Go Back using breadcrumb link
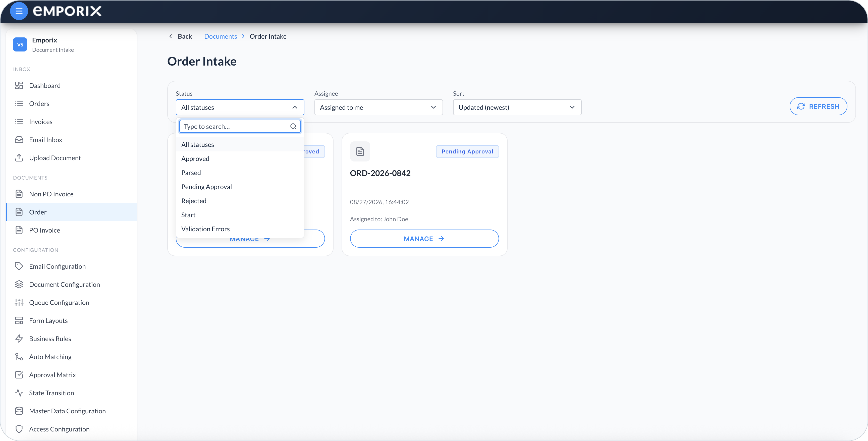This screenshot has width=868, height=441. click(180, 36)
